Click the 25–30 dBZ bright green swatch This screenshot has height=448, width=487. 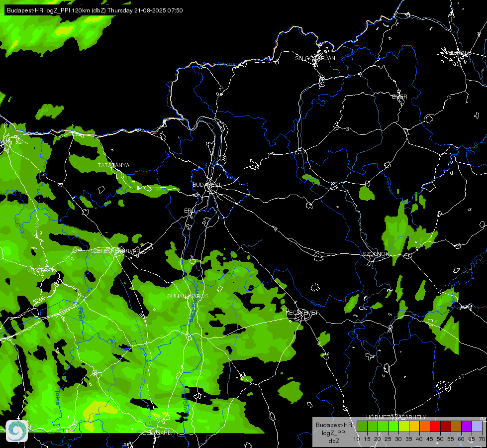point(393,426)
